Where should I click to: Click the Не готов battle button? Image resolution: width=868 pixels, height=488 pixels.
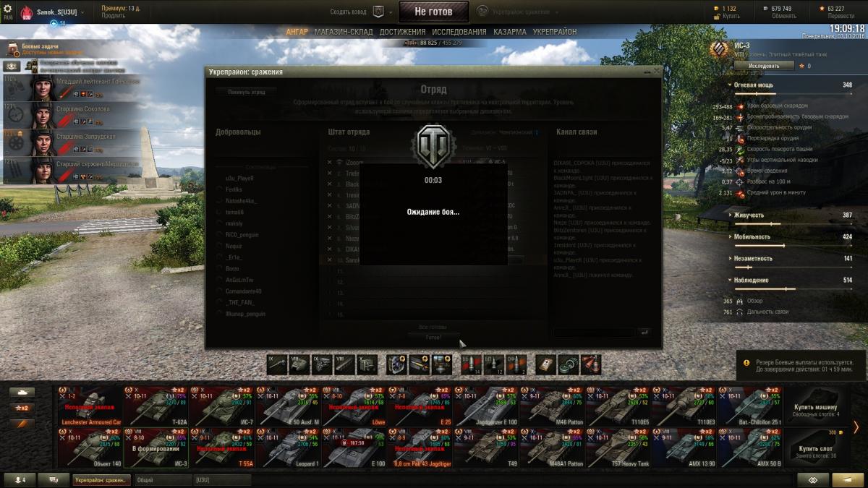(x=433, y=12)
